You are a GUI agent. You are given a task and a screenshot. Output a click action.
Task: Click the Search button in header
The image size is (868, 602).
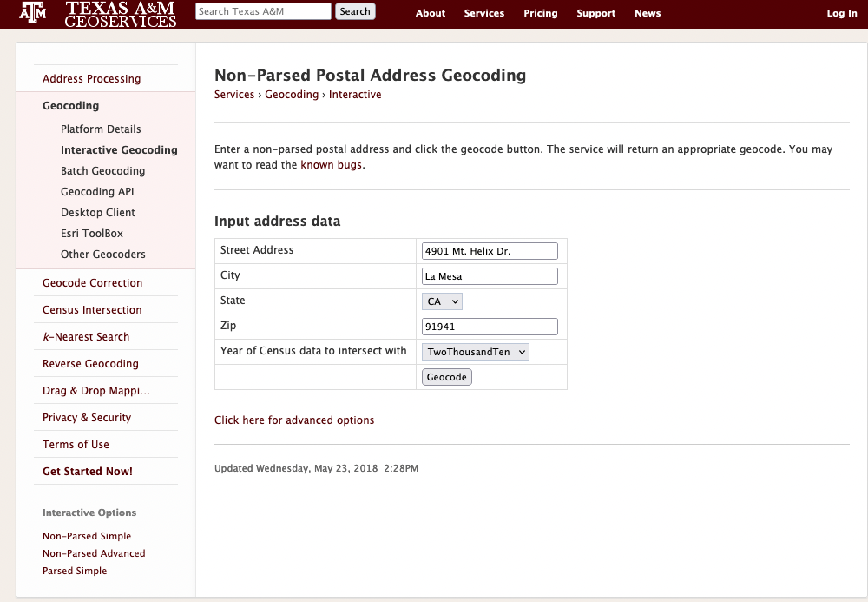[355, 11]
